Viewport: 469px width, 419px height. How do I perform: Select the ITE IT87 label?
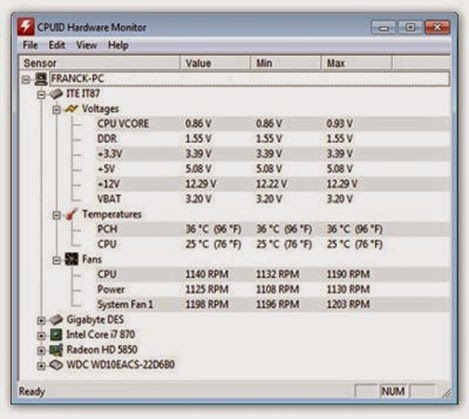83,94
